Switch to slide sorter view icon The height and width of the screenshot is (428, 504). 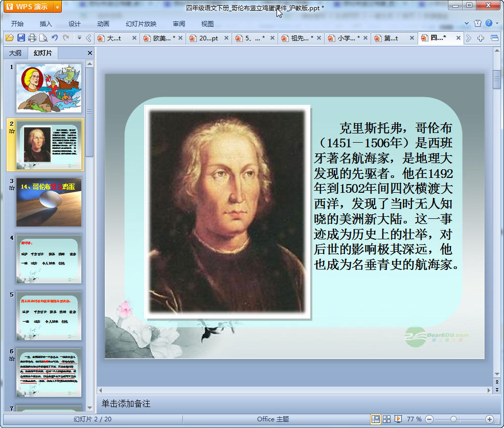(386, 419)
